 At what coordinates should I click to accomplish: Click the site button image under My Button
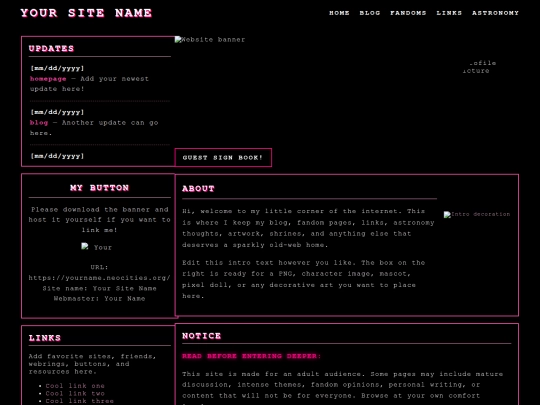tap(97, 247)
